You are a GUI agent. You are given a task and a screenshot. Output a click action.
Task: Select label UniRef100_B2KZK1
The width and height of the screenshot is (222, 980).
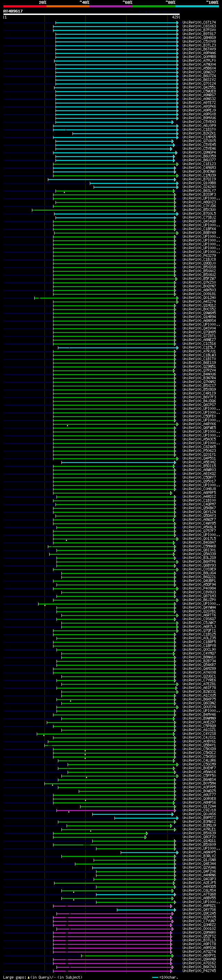click(199, 133)
